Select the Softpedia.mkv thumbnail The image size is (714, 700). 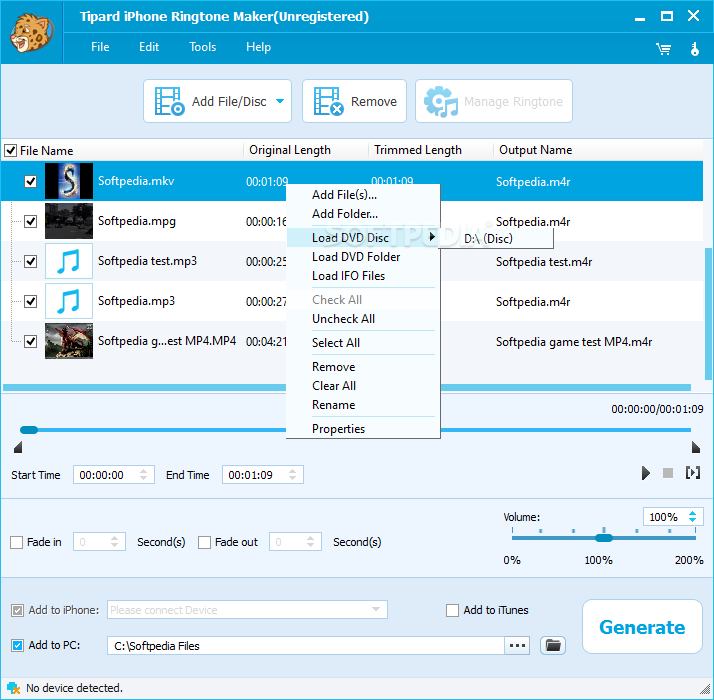click(69, 181)
